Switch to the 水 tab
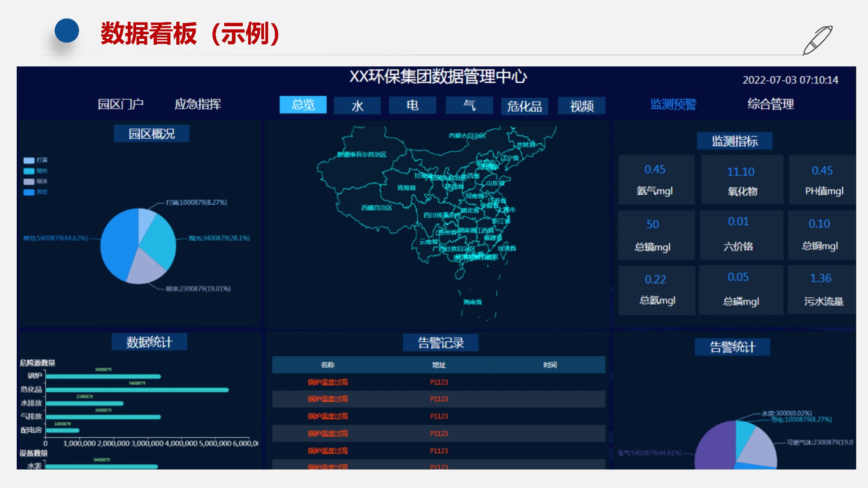The image size is (868, 488). (357, 106)
